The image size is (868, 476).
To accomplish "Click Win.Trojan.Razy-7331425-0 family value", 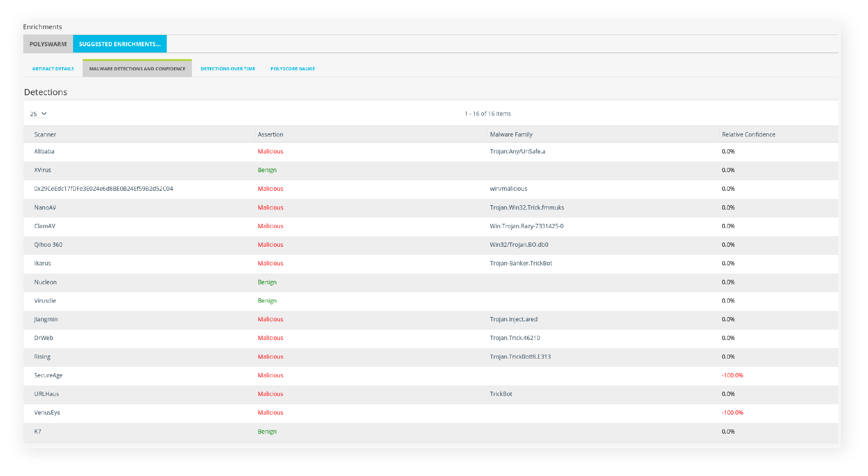I will point(526,226).
